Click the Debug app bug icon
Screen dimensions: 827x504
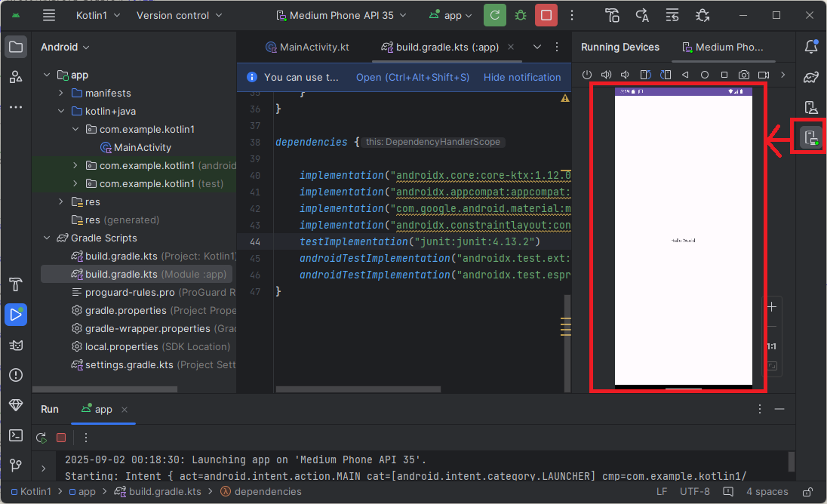[x=521, y=15]
